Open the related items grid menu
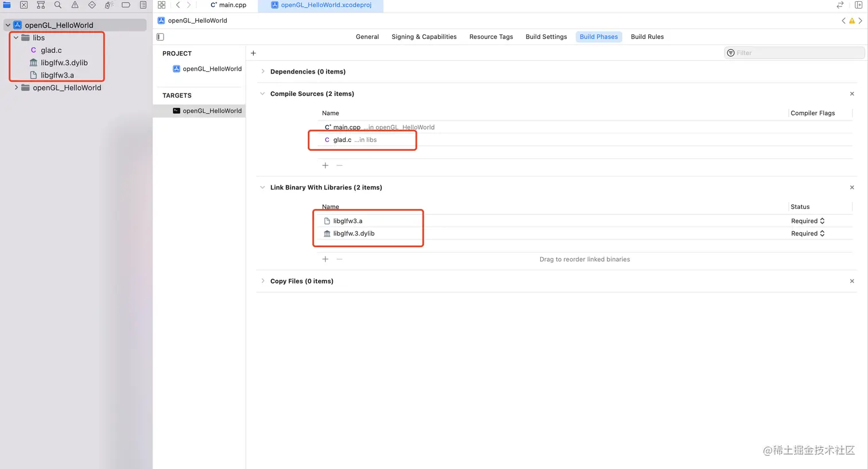 [162, 5]
